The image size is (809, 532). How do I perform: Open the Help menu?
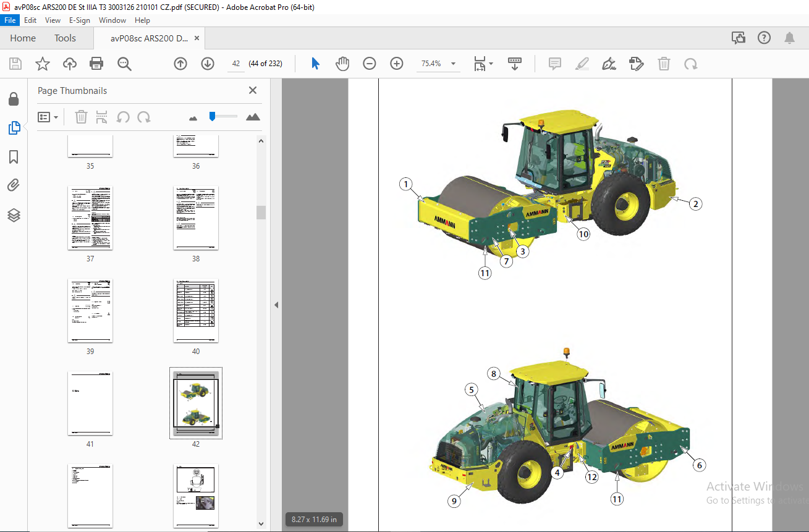142,20
